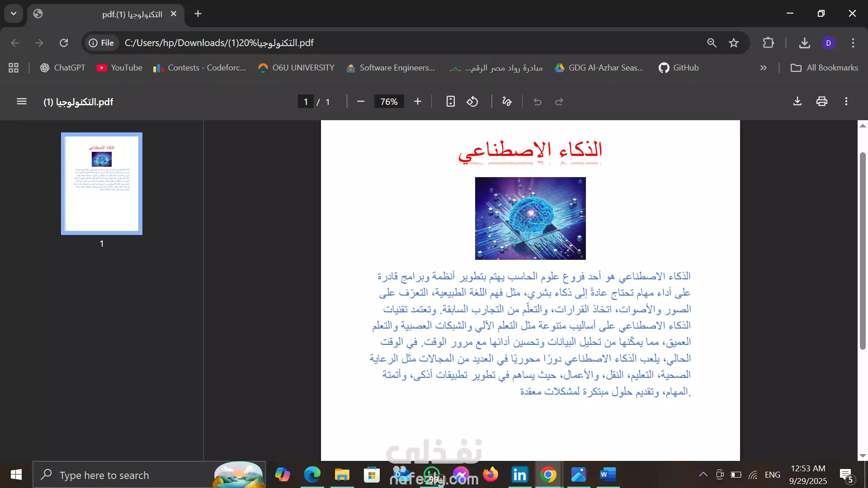Print the PDF document

[822, 102]
